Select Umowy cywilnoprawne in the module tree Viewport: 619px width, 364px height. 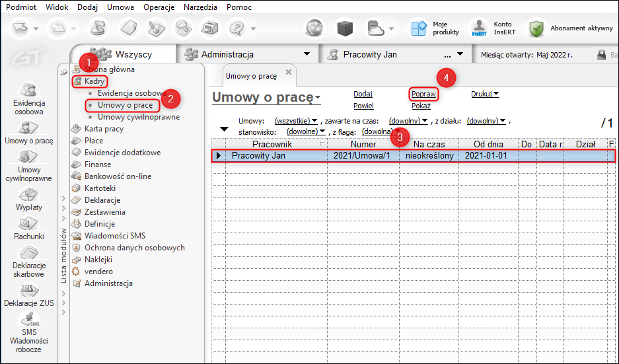click(139, 117)
